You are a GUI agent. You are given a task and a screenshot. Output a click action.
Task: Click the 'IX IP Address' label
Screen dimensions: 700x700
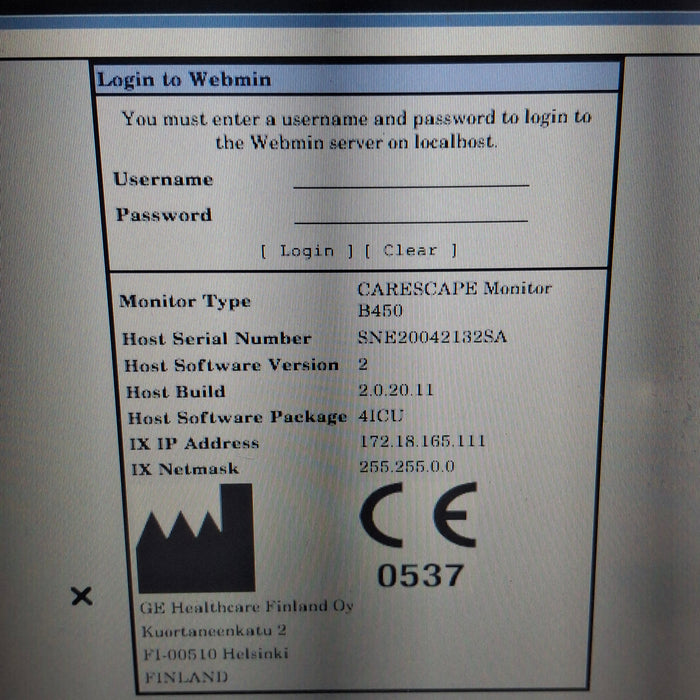[x=194, y=443]
